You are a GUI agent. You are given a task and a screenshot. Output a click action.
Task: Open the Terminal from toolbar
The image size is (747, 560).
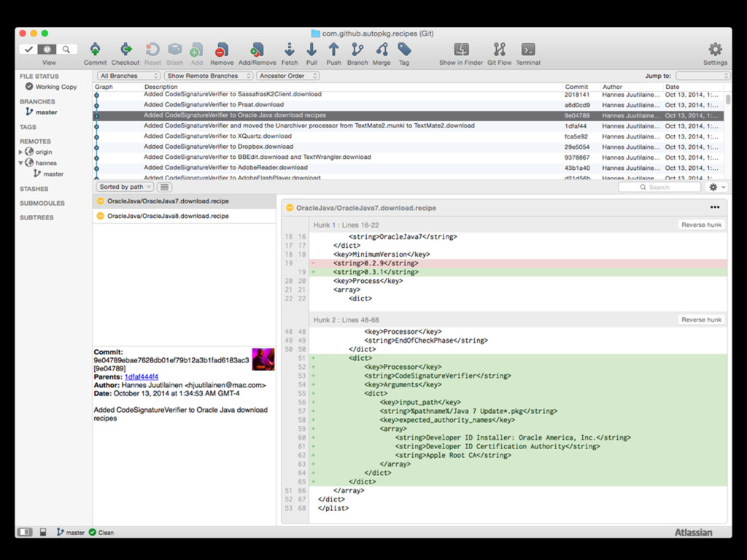[528, 50]
